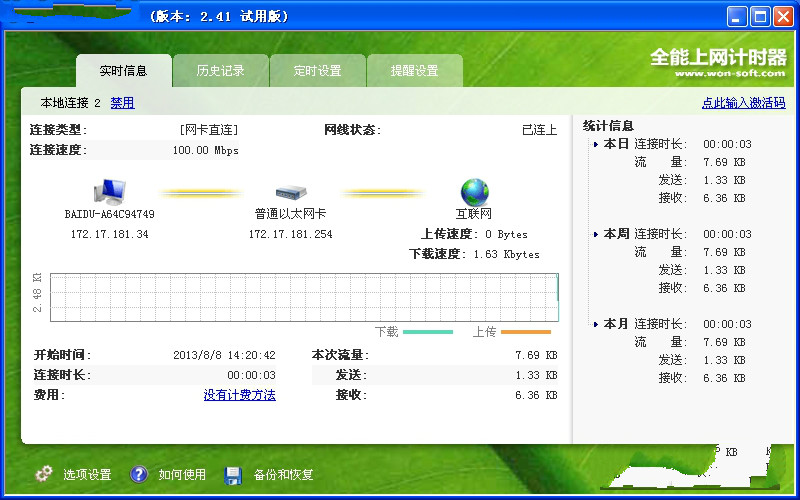The height and width of the screenshot is (500, 800).
Task: Collapse the 本周 statistics arrow
Action: tap(595, 235)
